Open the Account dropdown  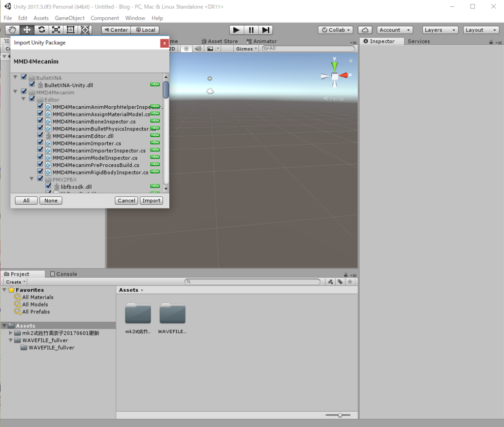coord(395,30)
